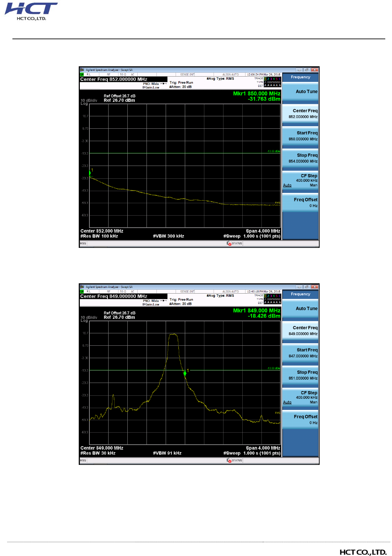Click 'Mkr1 849.000 MHz' readout

[257, 311]
